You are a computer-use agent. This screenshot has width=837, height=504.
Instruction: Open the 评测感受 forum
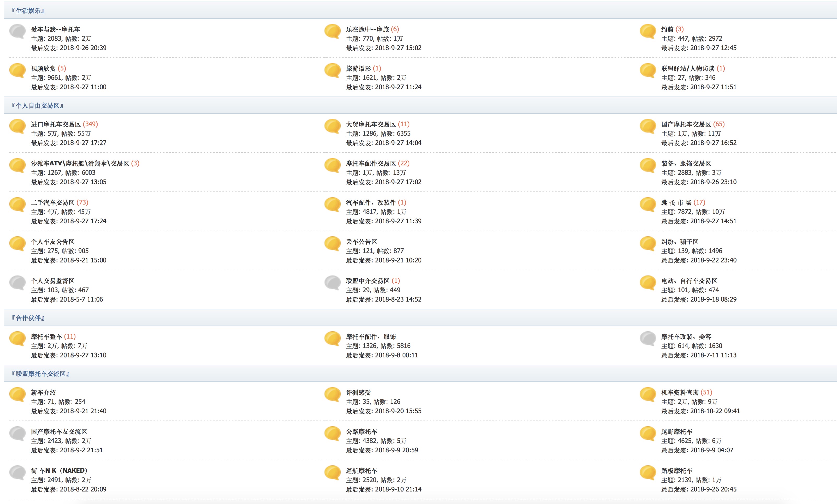click(358, 393)
